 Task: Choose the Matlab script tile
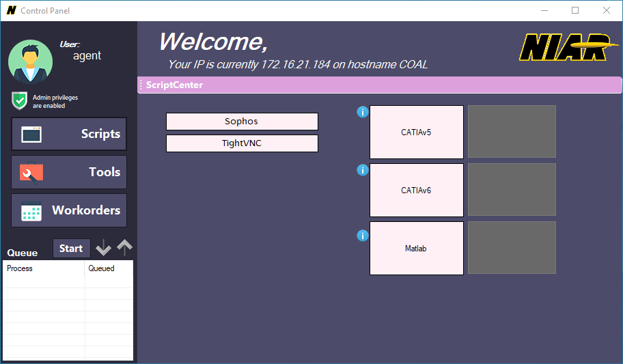point(416,249)
